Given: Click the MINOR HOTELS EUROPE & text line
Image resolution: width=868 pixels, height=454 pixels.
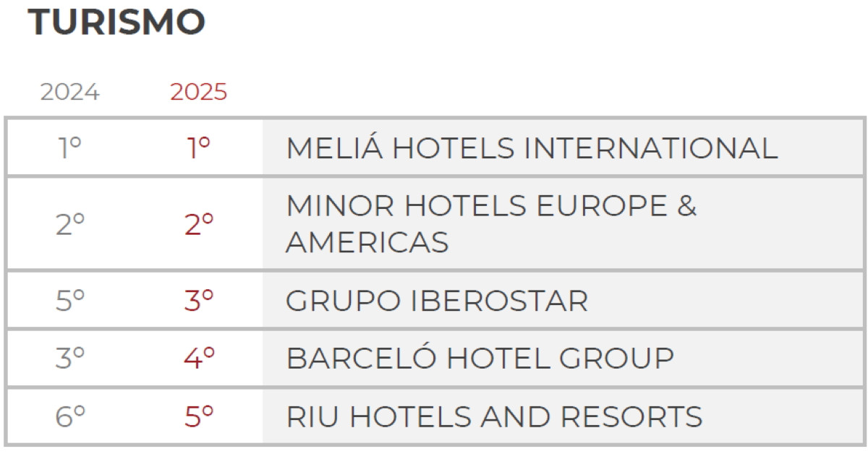Looking at the screenshot, I should point(491,207).
